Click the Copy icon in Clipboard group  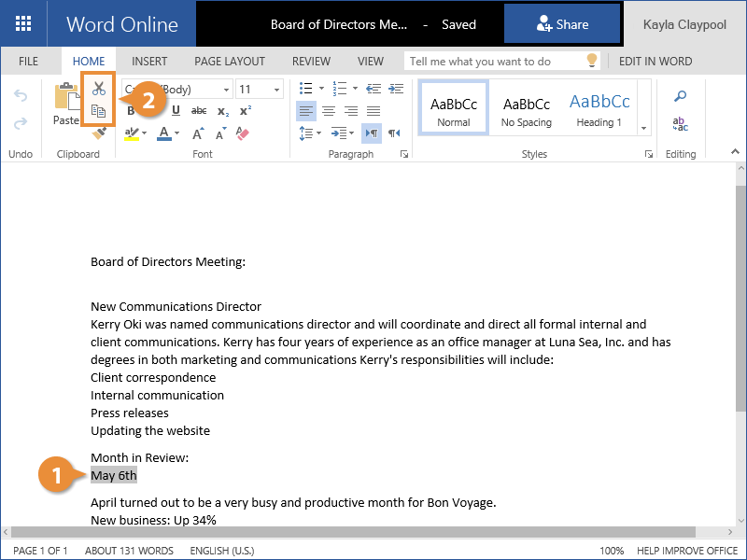coord(98,112)
